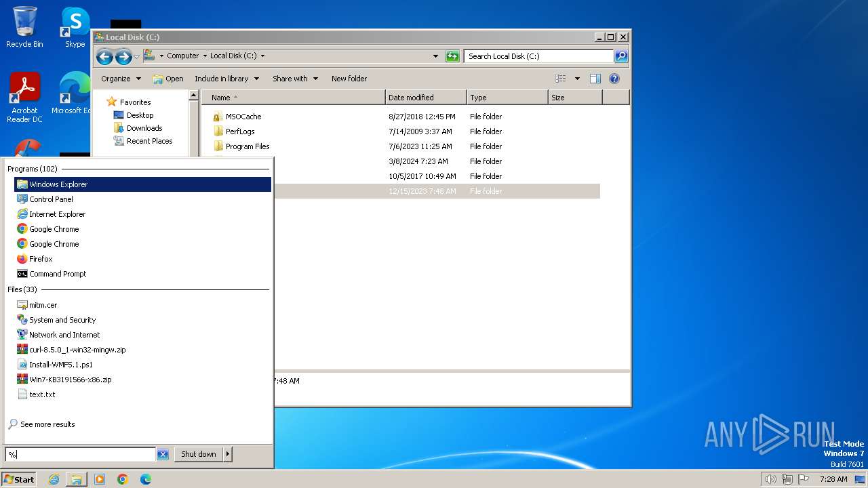
Task: Open Include in library dropdown
Action: tap(226, 79)
